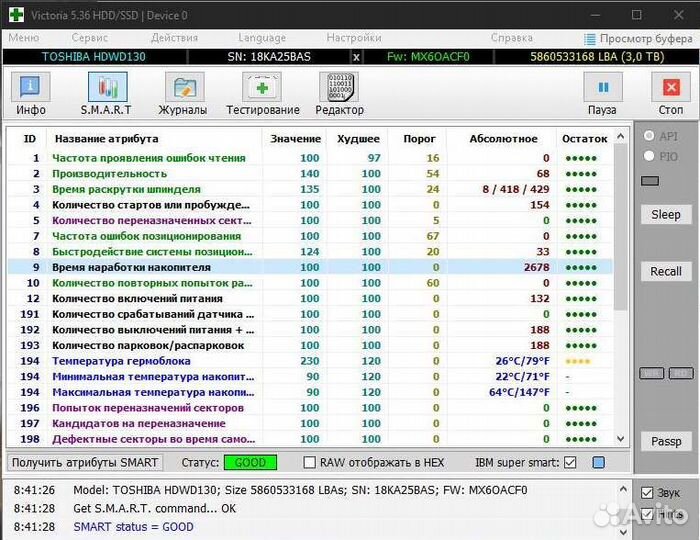
Task: Click the green GOOD status indicator
Action: (x=250, y=462)
